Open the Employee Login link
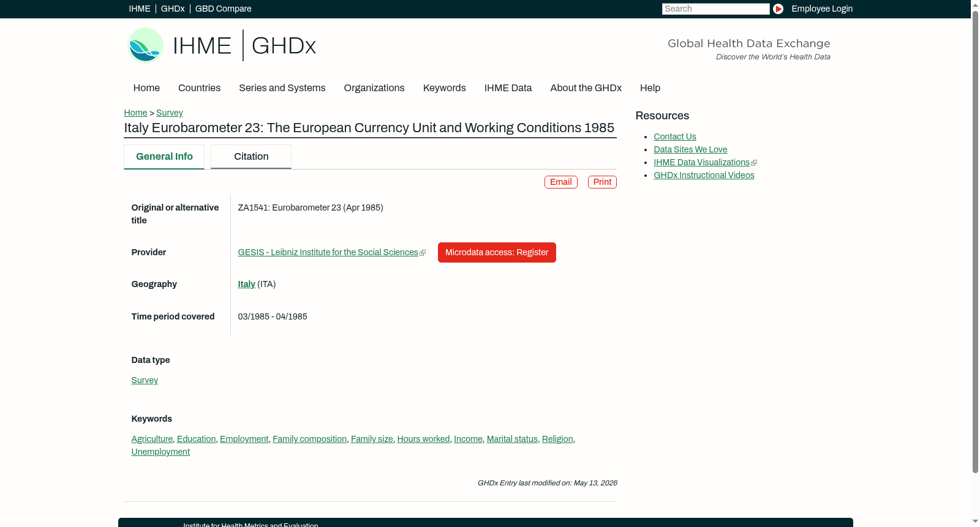980x527 pixels. click(x=822, y=9)
